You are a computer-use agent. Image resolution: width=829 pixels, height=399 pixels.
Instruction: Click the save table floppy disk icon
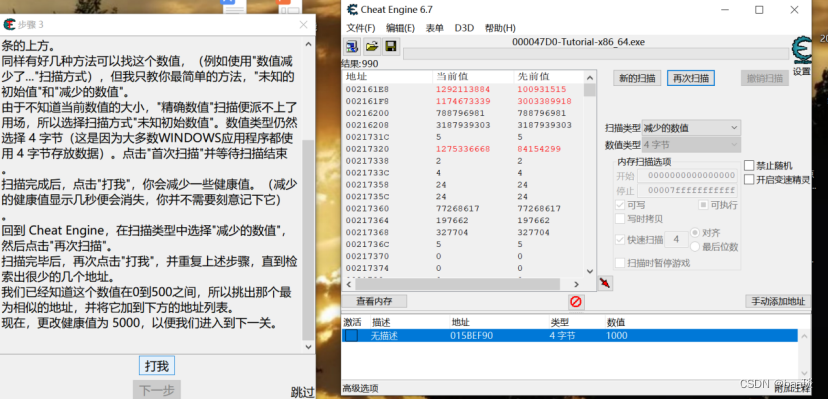pyautogui.click(x=391, y=47)
